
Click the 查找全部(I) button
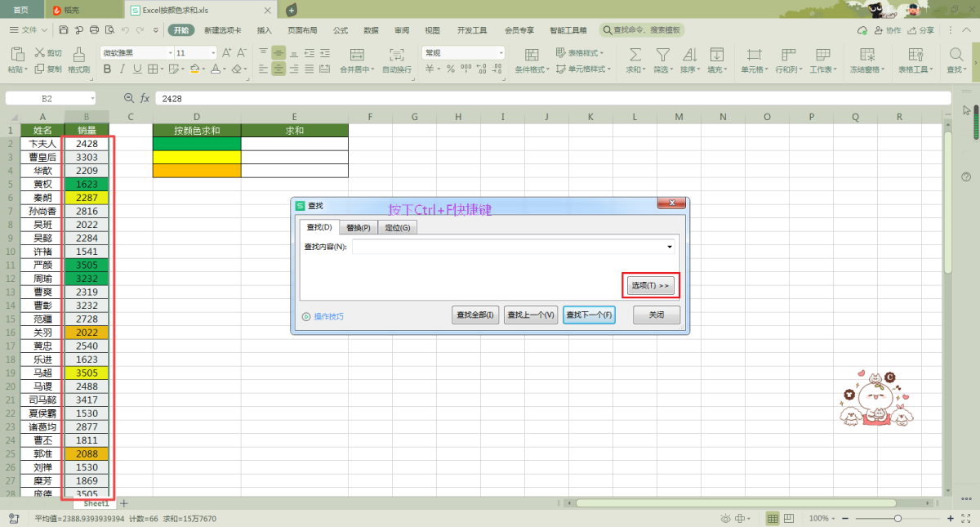click(475, 315)
